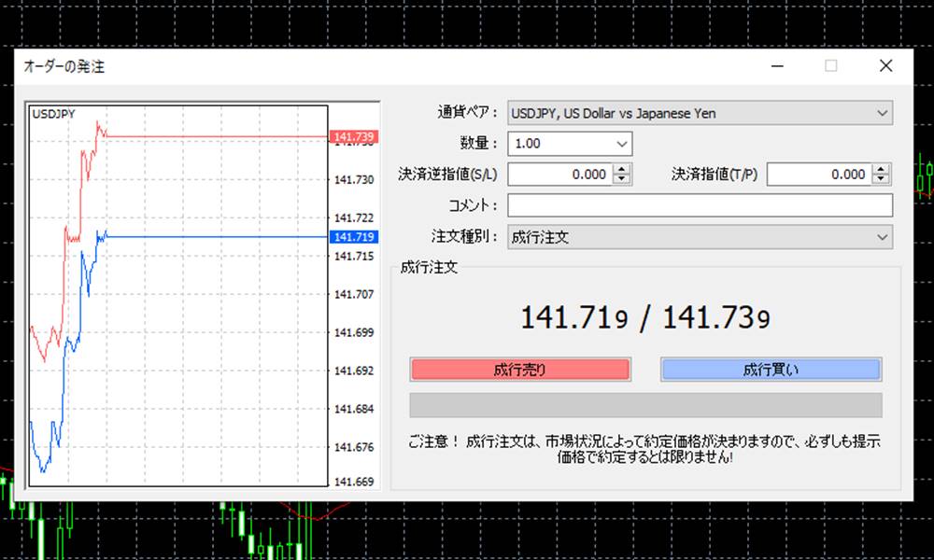Click the red 141.739 ask price tag
Image resolution: width=934 pixels, height=560 pixels.
[x=353, y=137]
